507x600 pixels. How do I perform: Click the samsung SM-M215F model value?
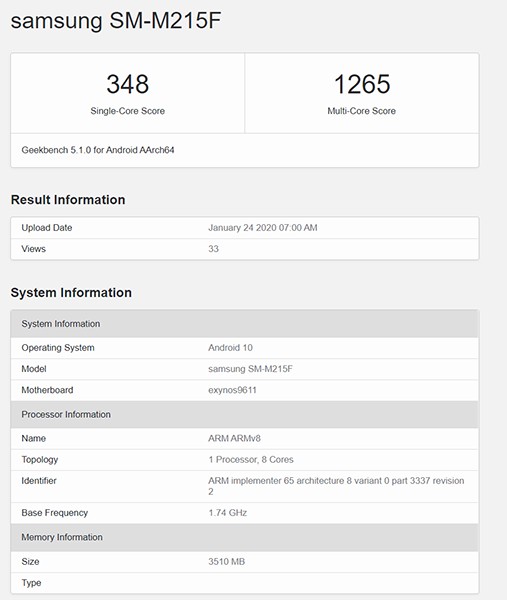[x=250, y=369]
